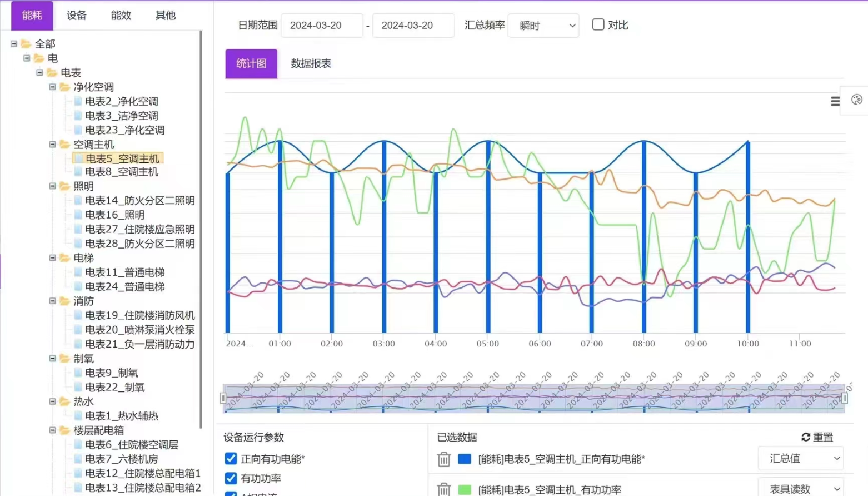Image resolution: width=868 pixels, height=496 pixels.
Task: Open the chart hamburger menu icon
Action: (x=835, y=101)
